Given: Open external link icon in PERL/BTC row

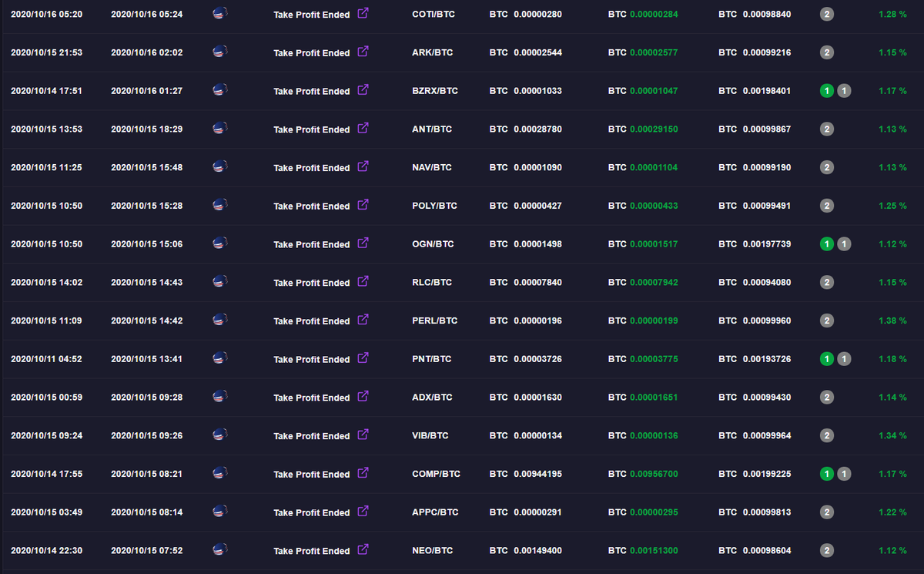Looking at the screenshot, I should click(363, 319).
